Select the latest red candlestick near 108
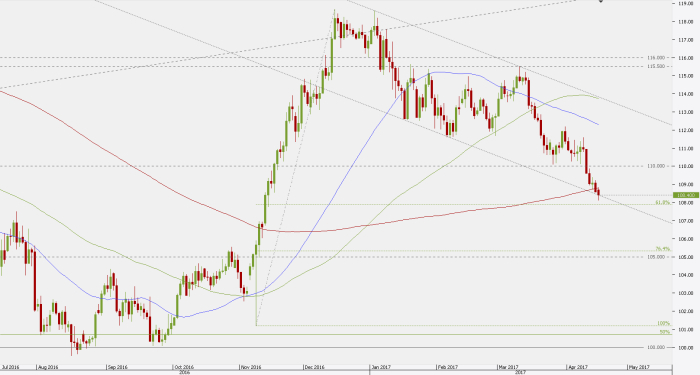700x375 pixels. pos(598,193)
